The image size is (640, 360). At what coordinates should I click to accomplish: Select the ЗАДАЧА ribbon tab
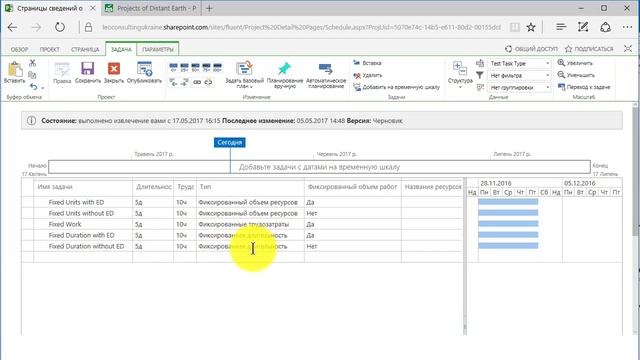pyautogui.click(x=121, y=49)
